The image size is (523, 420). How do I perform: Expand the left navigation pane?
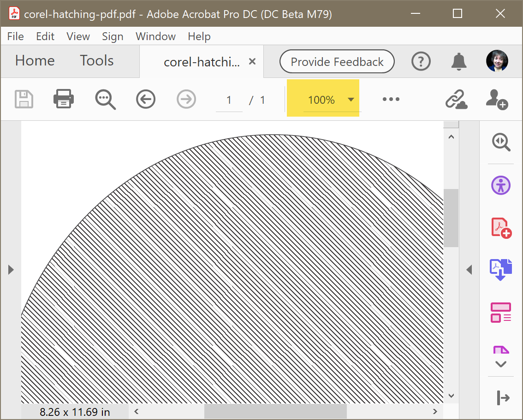pyautogui.click(x=11, y=270)
